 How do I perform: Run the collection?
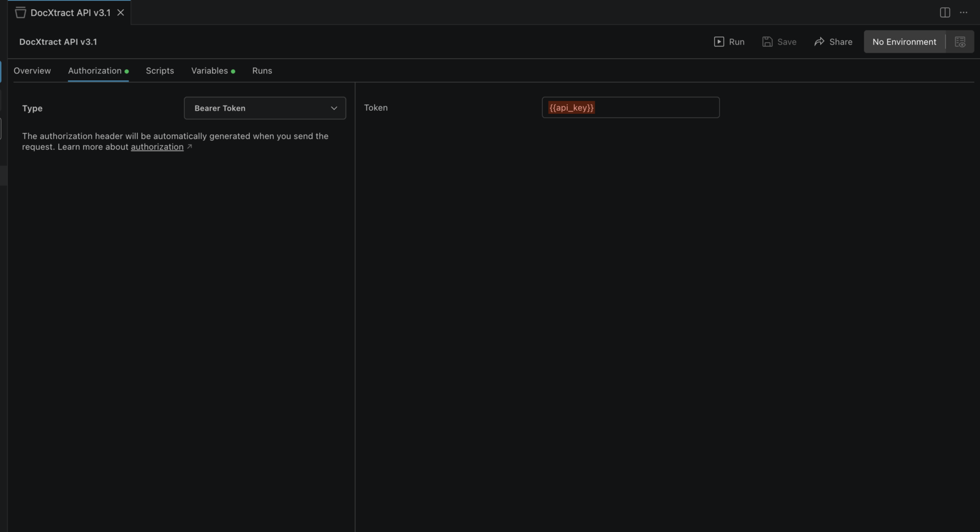(729, 42)
